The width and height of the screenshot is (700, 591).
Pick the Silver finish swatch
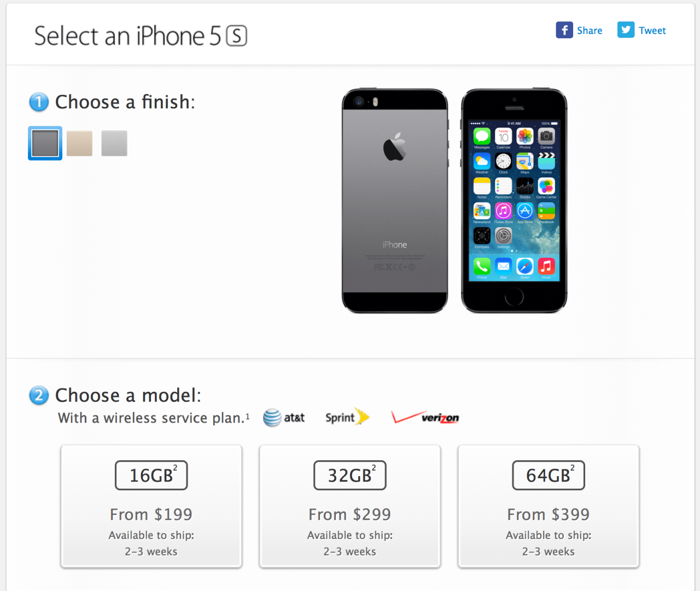click(x=114, y=143)
